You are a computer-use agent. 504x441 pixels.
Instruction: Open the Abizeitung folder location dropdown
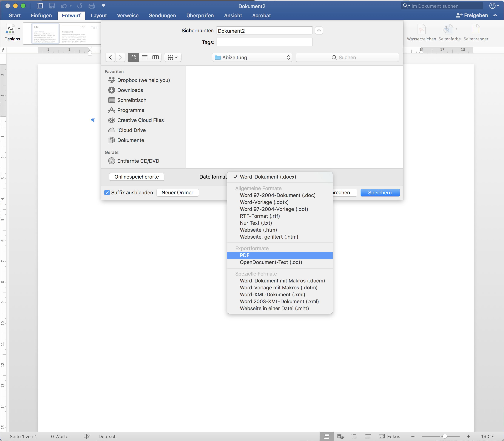tap(252, 57)
